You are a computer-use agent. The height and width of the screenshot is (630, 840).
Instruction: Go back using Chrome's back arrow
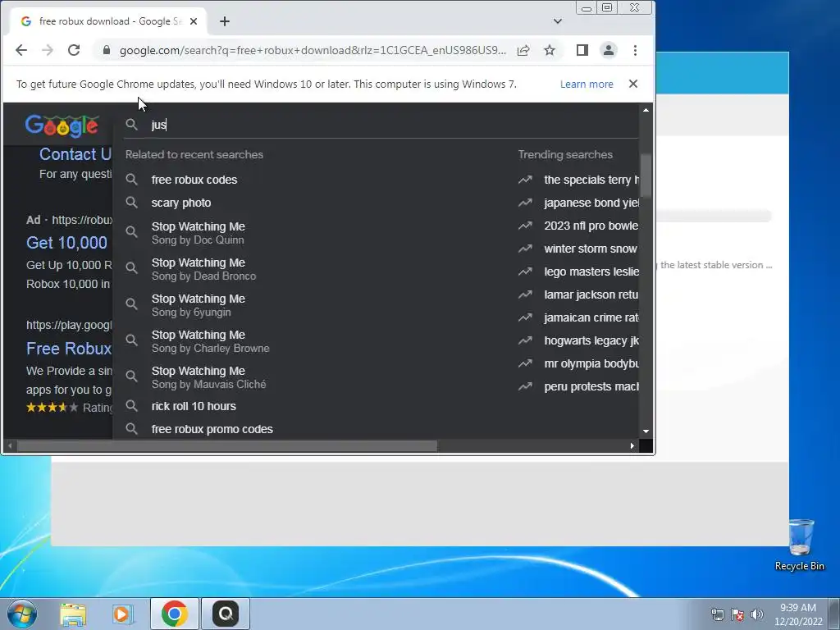(21, 50)
